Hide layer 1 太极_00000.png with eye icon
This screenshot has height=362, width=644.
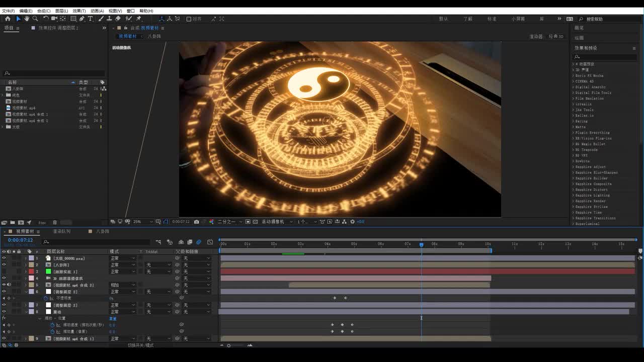click(4, 258)
